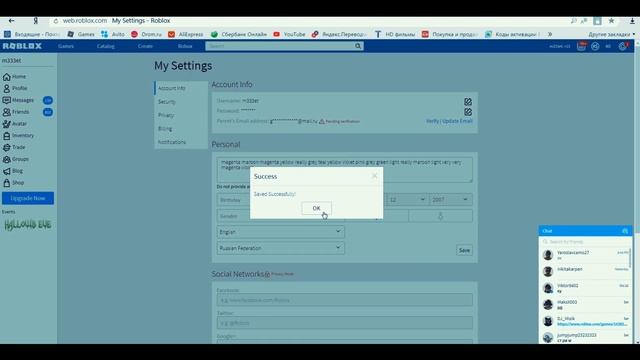
Task: Open the Hallow's Eve event banner
Action: click(x=27, y=224)
